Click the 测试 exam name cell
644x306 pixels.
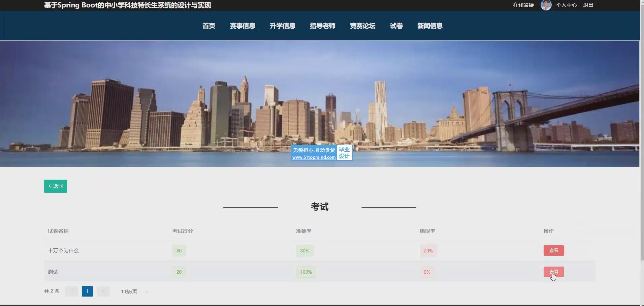[53, 272]
